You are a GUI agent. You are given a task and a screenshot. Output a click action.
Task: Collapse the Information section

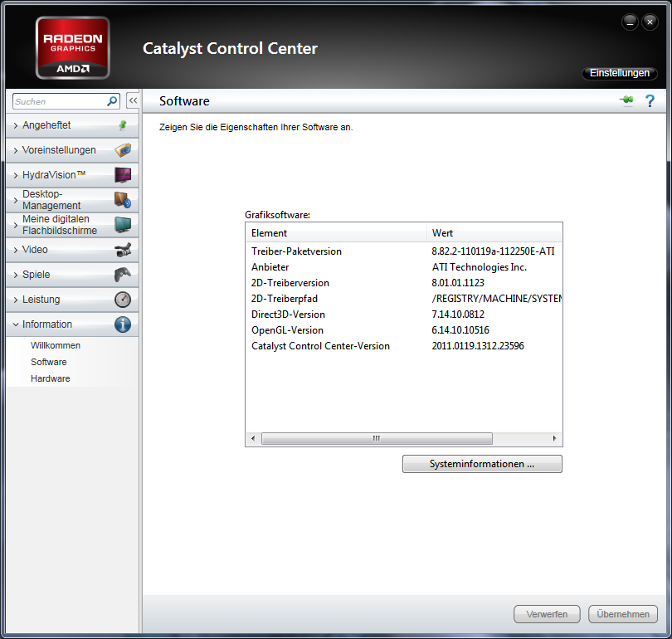pos(72,324)
